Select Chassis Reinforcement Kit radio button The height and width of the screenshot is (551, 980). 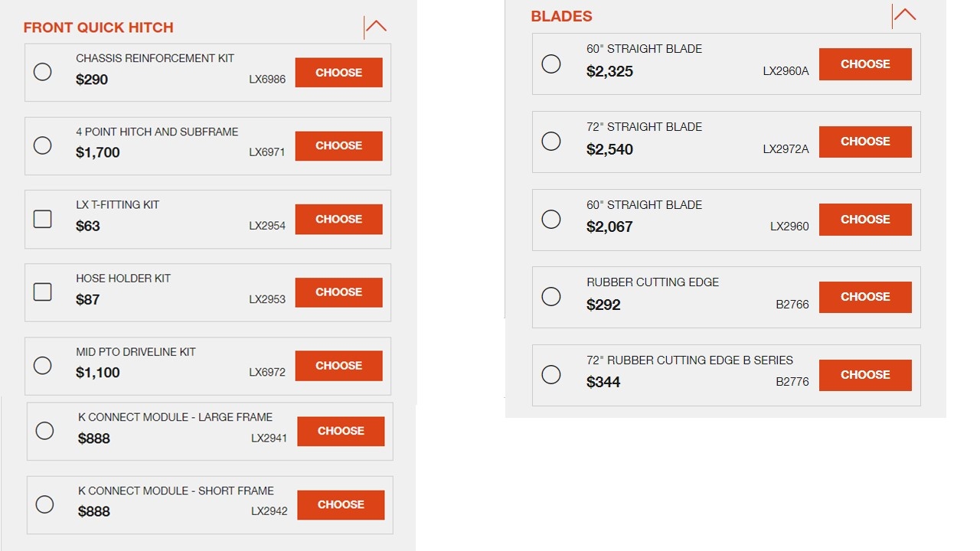pos(43,72)
